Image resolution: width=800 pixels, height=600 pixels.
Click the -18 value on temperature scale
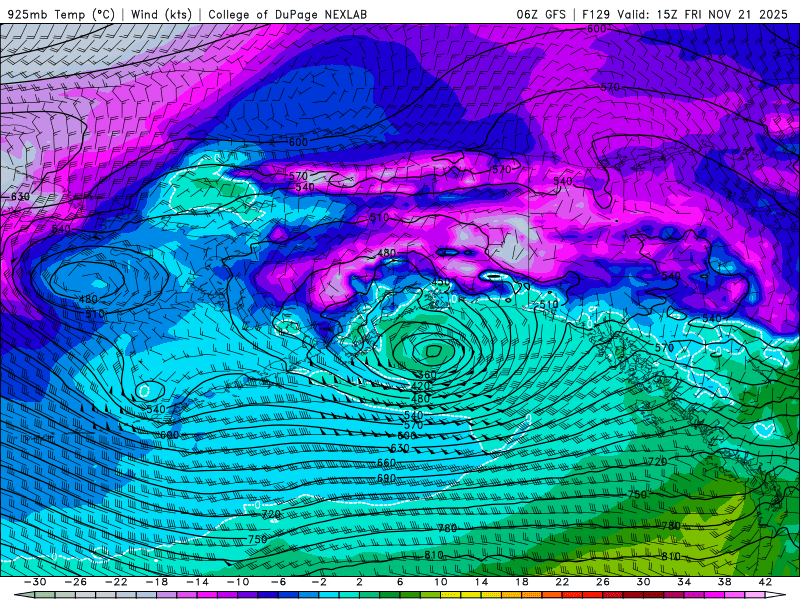coord(157,582)
